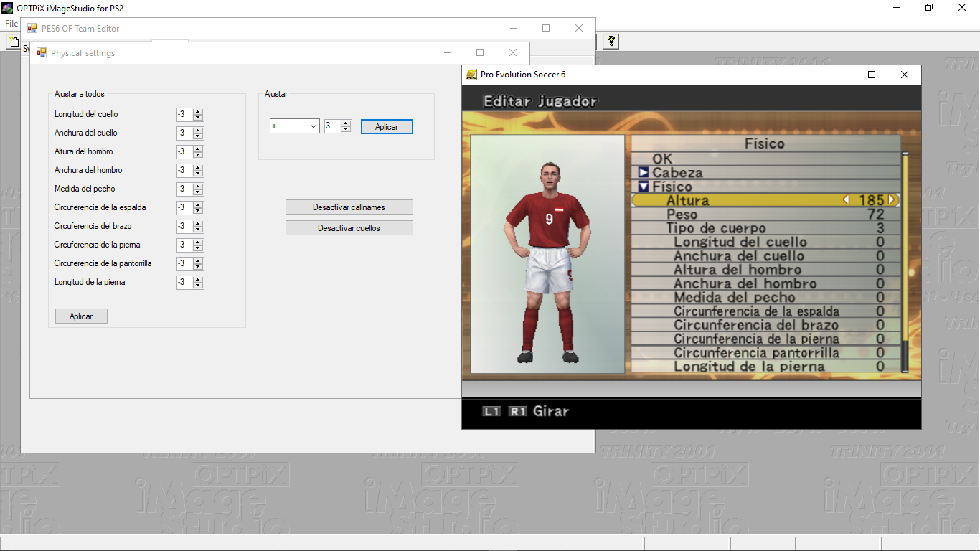Select the Tipo de cuerpo row

pyautogui.click(x=765, y=228)
